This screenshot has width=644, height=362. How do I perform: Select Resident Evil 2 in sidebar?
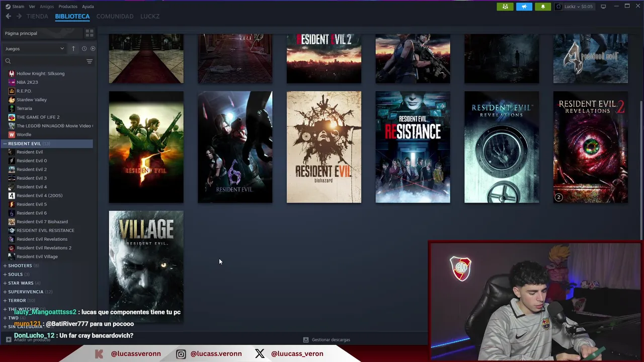[32, 169]
